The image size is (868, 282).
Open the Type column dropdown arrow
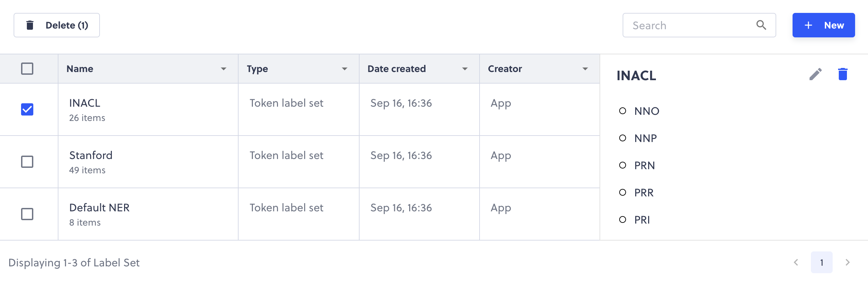345,69
